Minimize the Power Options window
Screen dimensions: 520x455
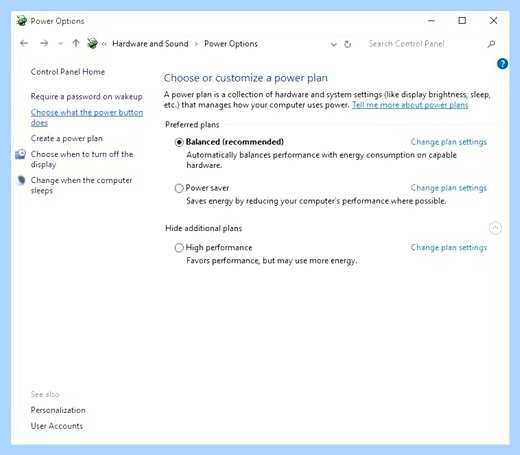click(431, 21)
